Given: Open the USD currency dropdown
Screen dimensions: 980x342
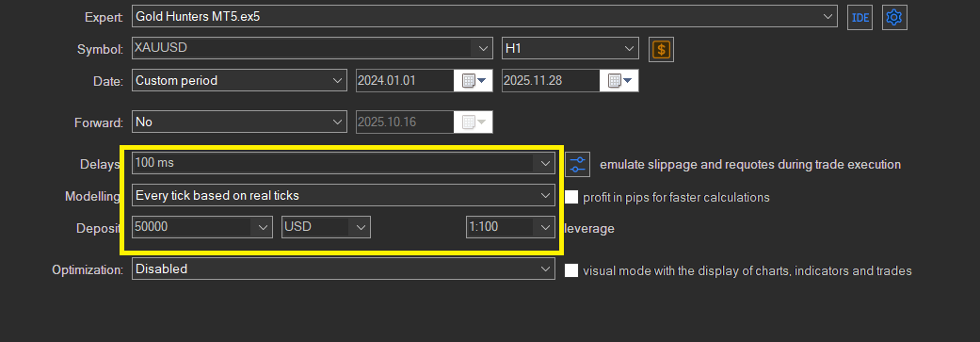Looking at the screenshot, I should click(x=327, y=227).
